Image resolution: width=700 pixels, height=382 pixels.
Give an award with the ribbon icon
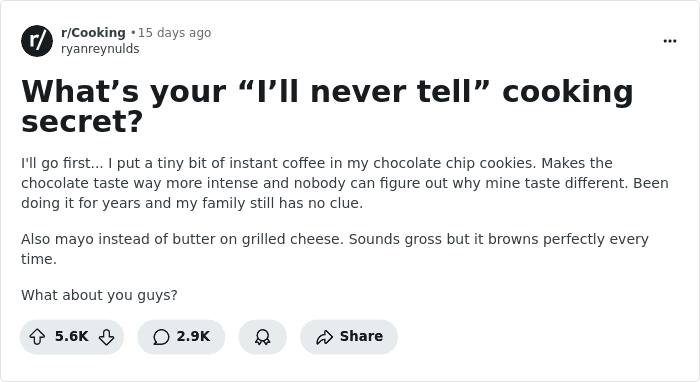click(x=262, y=337)
